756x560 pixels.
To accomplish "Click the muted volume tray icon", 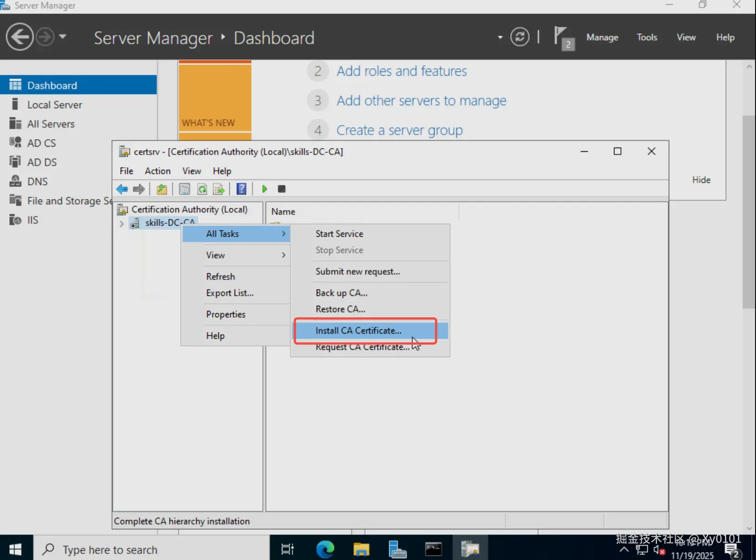I will (659, 550).
